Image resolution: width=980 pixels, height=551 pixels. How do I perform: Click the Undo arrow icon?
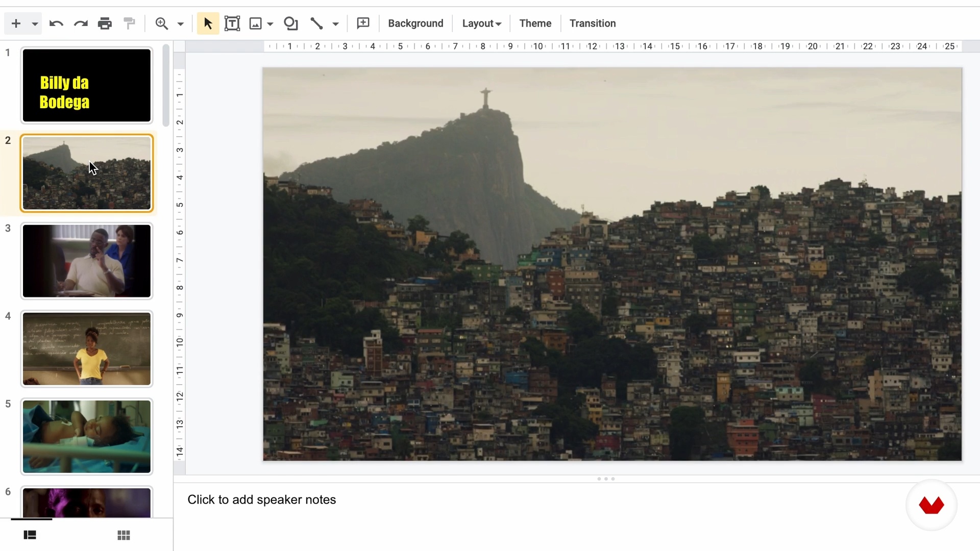pos(56,23)
